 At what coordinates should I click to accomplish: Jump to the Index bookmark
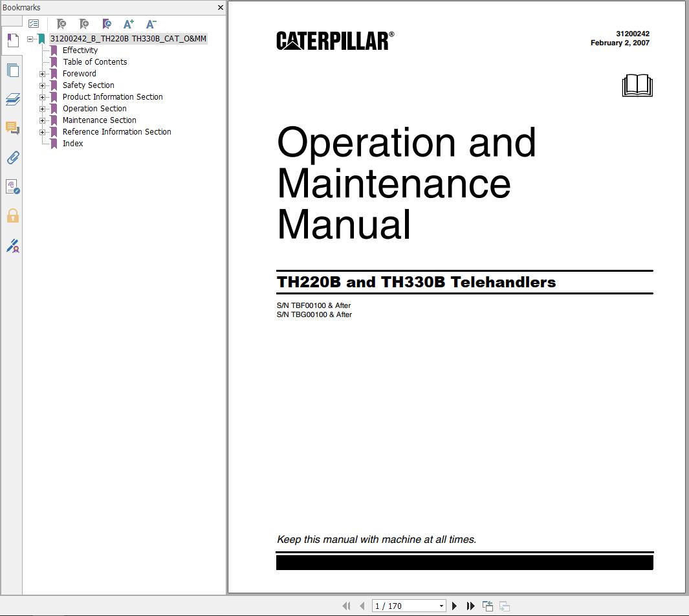[x=72, y=143]
